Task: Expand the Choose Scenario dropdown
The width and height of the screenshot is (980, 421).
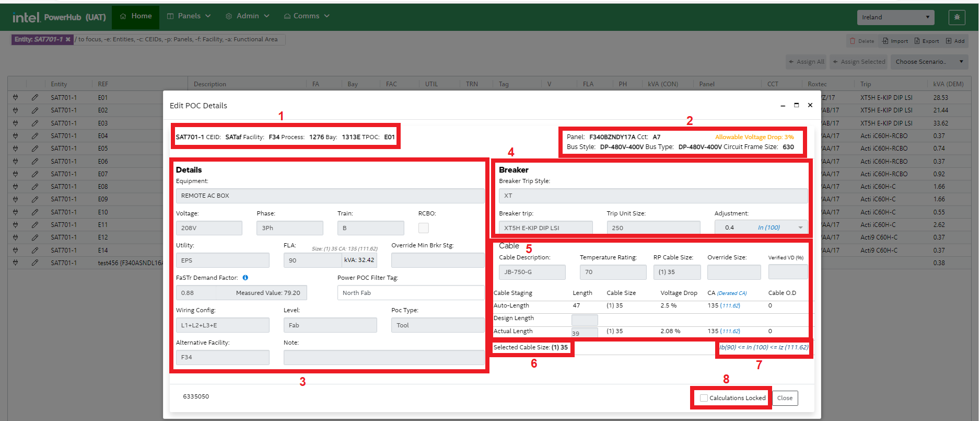Action: 929,62
